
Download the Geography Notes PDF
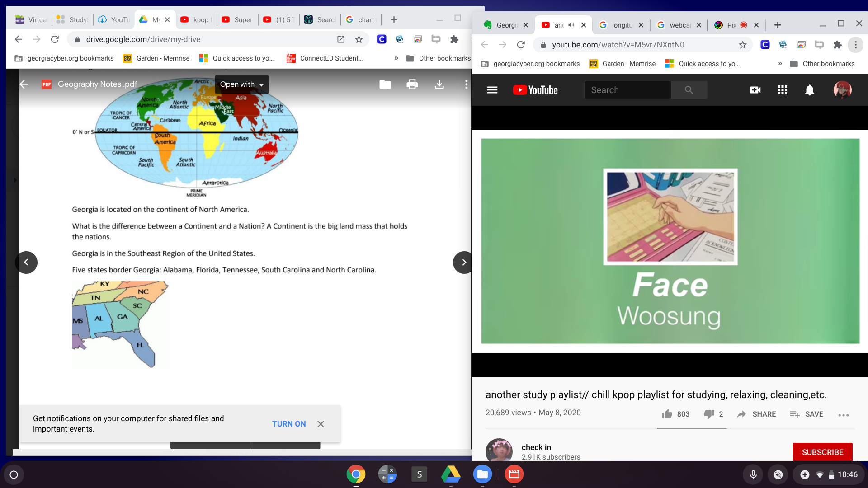(x=439, y=84)
